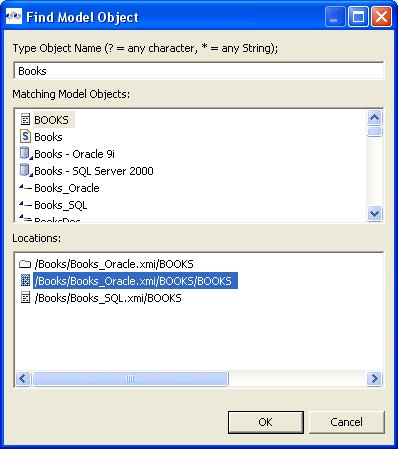Click database icon for Books - SQL Server 2000

(26, 171)
